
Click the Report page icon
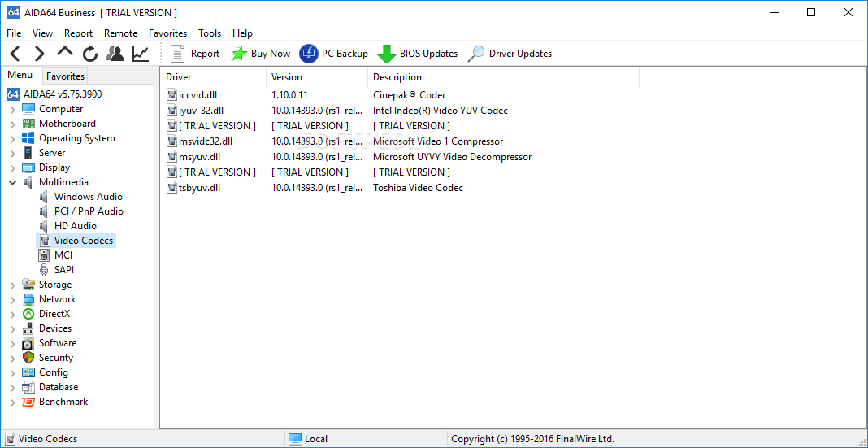click(177, 54)
